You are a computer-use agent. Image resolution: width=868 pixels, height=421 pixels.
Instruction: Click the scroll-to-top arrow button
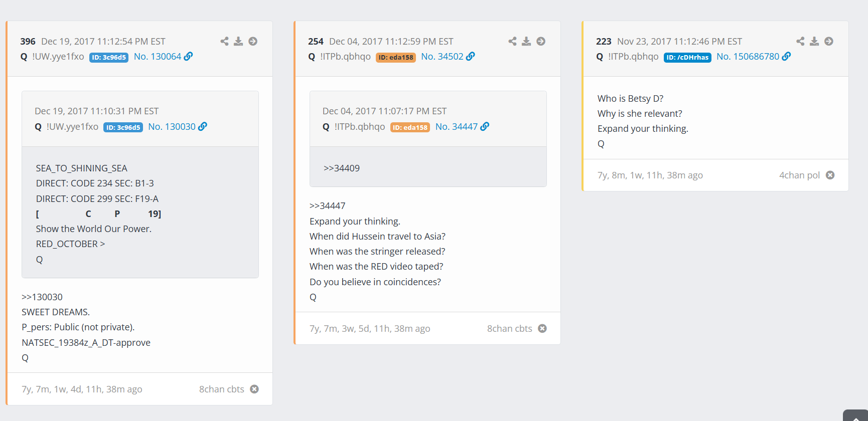[x=855, y=416]
